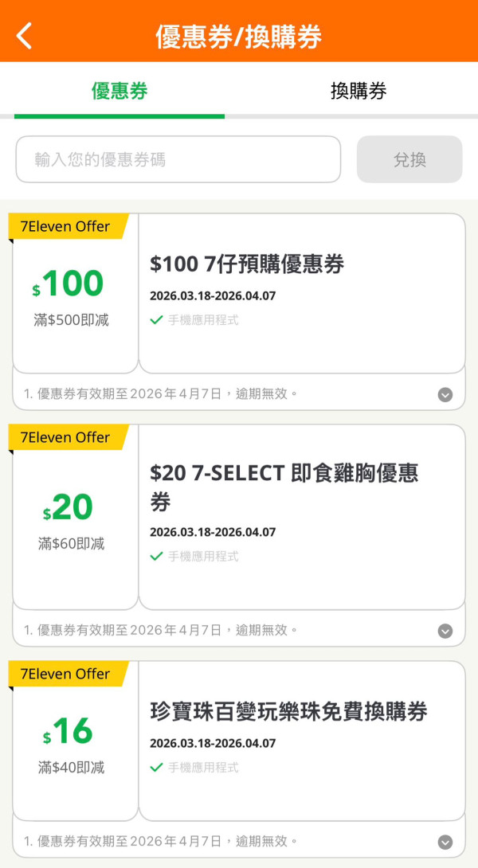
Task: Tap the back arrow in the header
Action: coord(22,35)
